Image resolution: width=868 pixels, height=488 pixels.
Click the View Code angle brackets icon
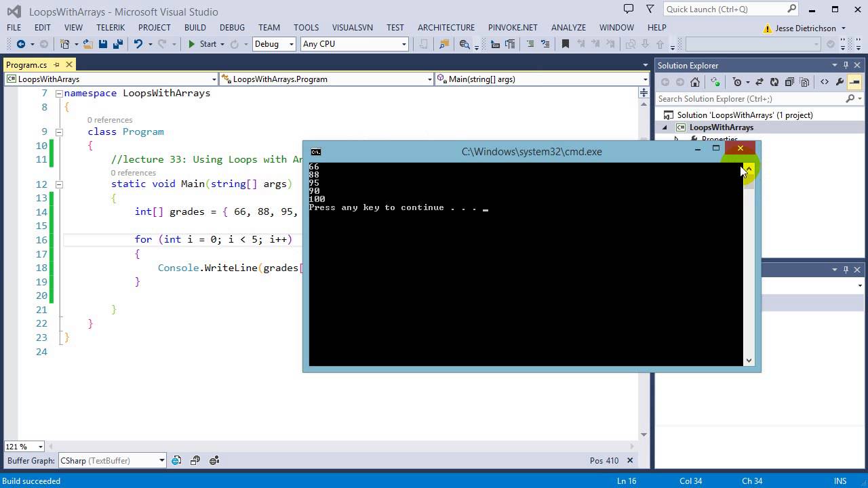pos(824,82)
